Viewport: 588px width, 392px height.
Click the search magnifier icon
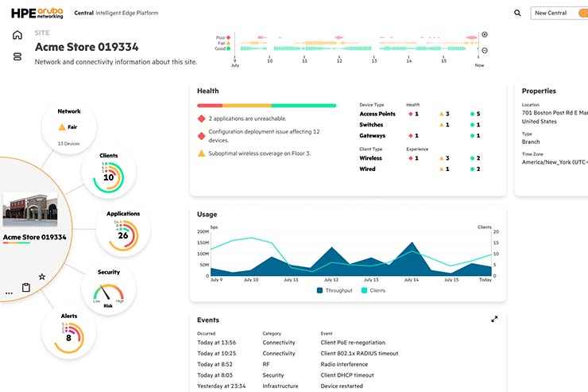click(518, 14)
